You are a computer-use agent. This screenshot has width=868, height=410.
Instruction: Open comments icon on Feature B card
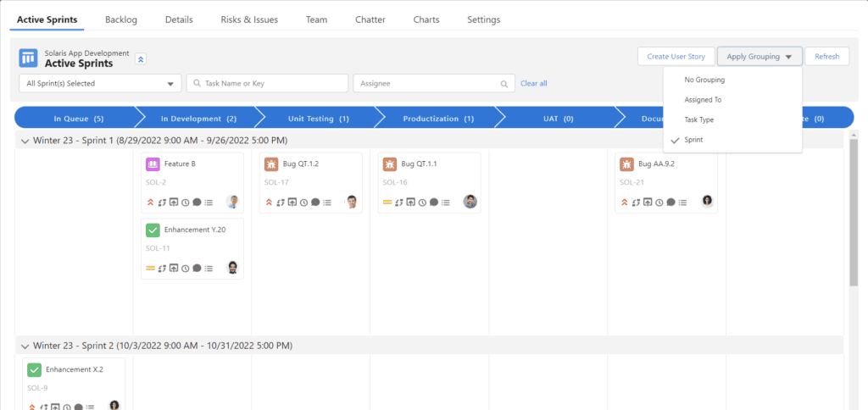(197, 202)
